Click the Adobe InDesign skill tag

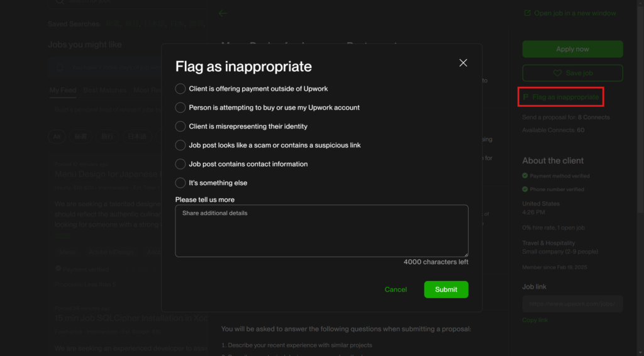pos(111,252)
